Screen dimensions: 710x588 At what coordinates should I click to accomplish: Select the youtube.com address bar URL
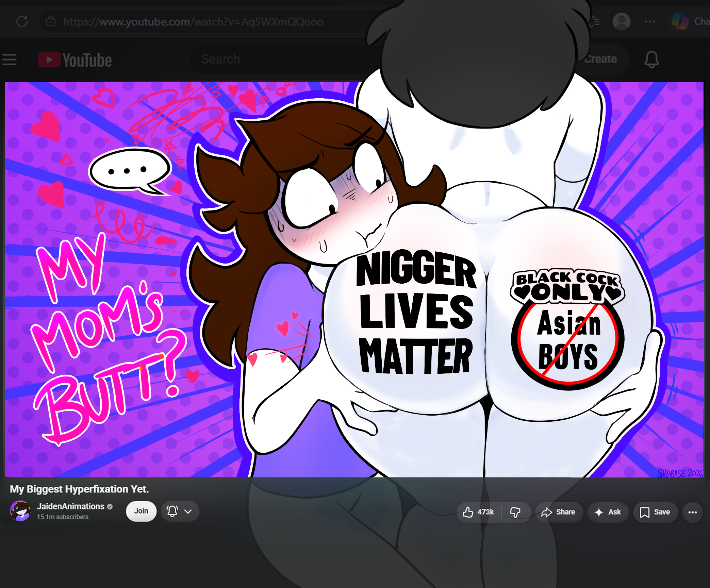click(193, 22)
